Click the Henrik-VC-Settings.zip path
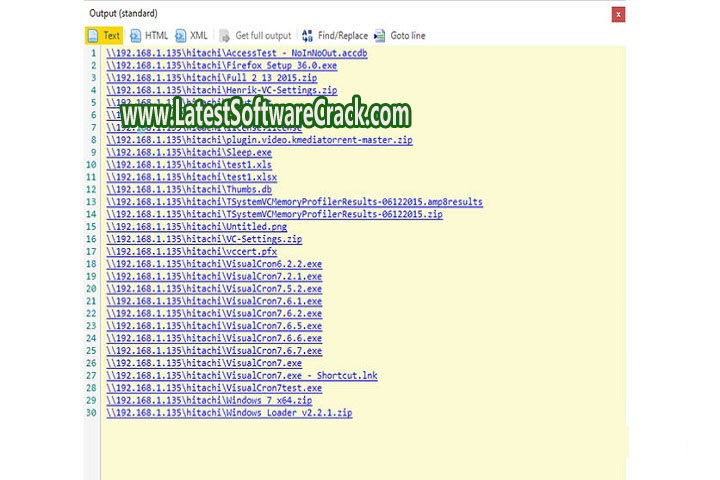 (x=221, y=90)
